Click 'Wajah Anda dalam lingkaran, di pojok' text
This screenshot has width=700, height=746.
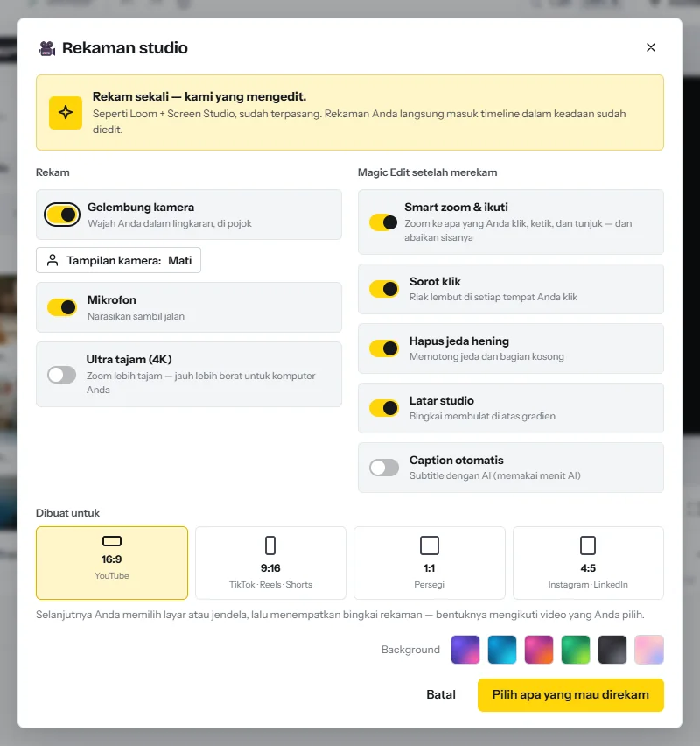point(170,223)
